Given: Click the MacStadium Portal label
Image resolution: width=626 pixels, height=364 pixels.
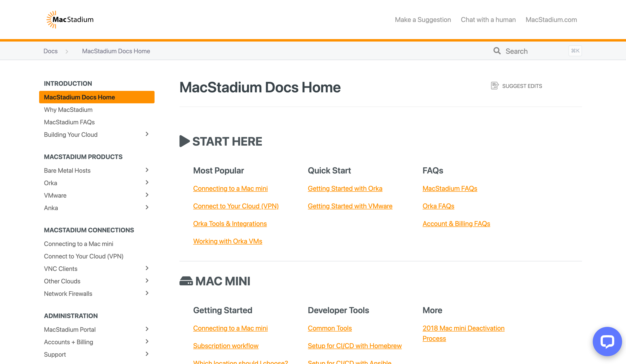Looking at the screenshot, I should tap(69, 329).
